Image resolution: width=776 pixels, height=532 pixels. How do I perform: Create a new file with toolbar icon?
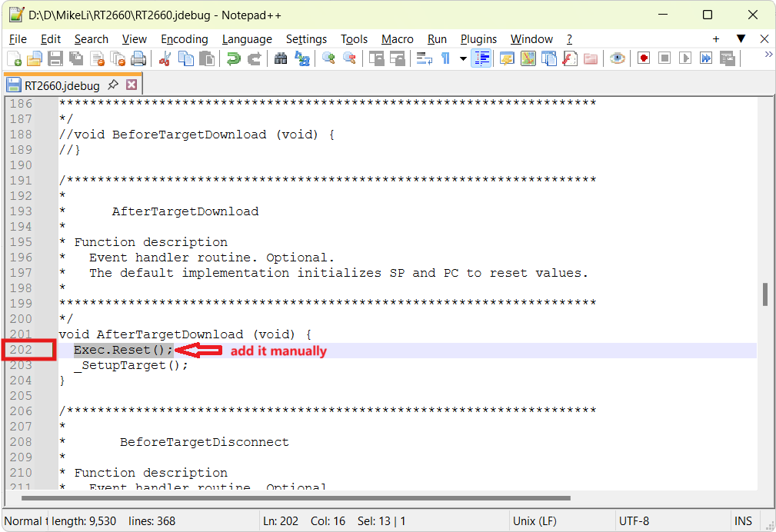pos(14,59)
